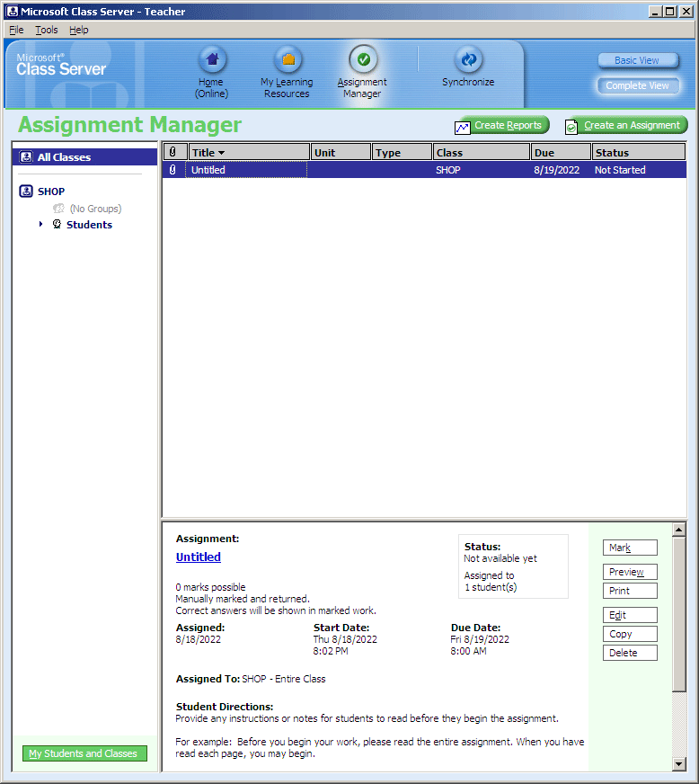Click the Assignment Manager toolbar label
This screenshot has height=784, width=699.
click(362, 87)
